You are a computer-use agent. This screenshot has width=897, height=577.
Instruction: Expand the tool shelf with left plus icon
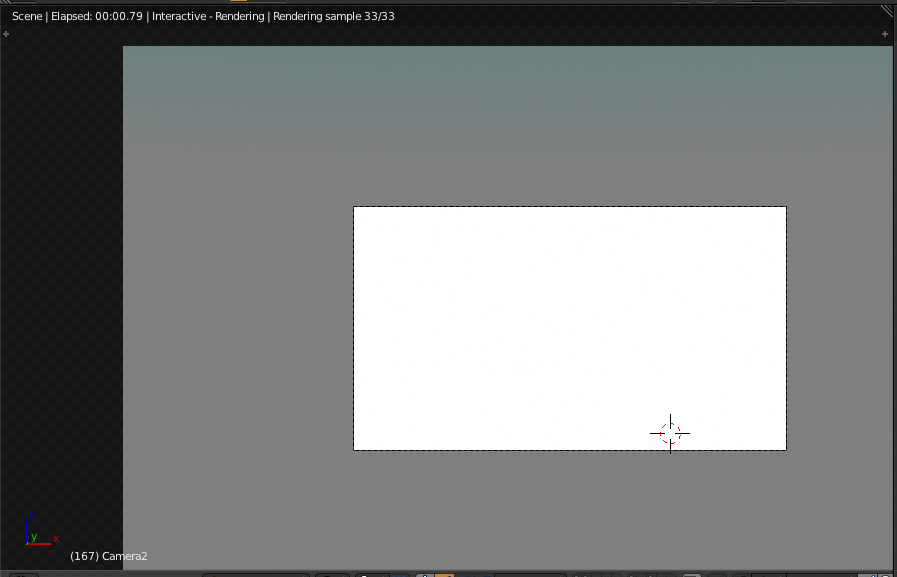(x=6, y=34)
